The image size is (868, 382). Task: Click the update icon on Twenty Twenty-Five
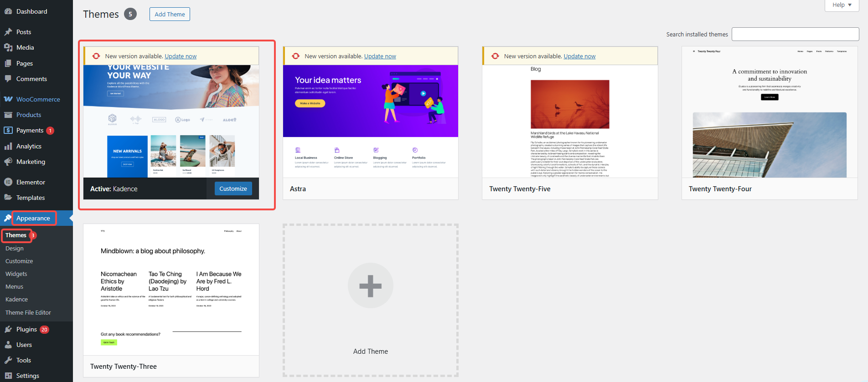coord(495,56)
